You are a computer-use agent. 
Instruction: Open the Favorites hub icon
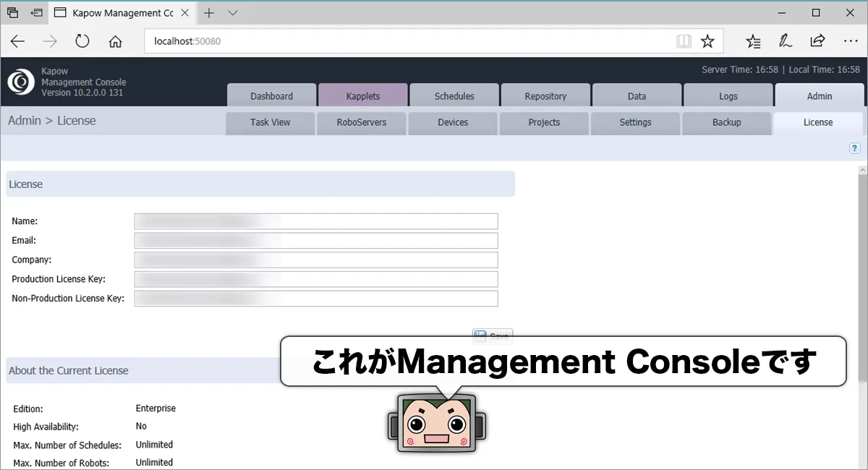(x=753, y=41)
